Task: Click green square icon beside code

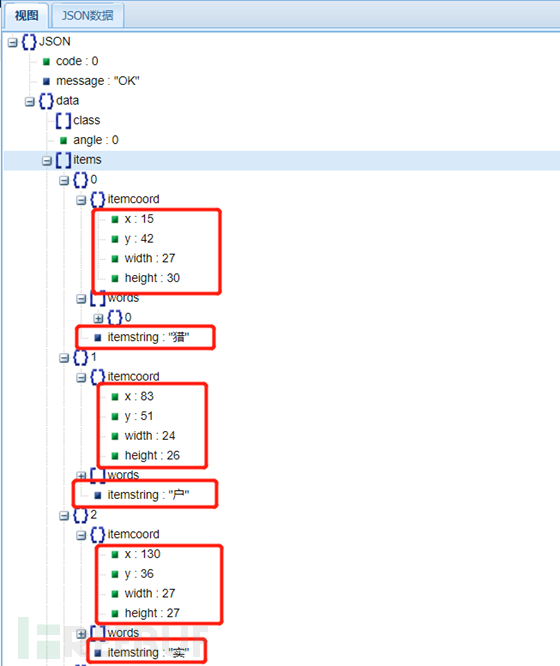Action: click(x=47, y=62)
